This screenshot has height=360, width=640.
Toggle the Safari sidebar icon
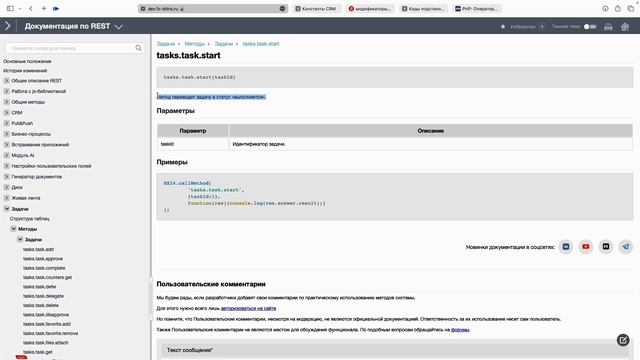10,9
